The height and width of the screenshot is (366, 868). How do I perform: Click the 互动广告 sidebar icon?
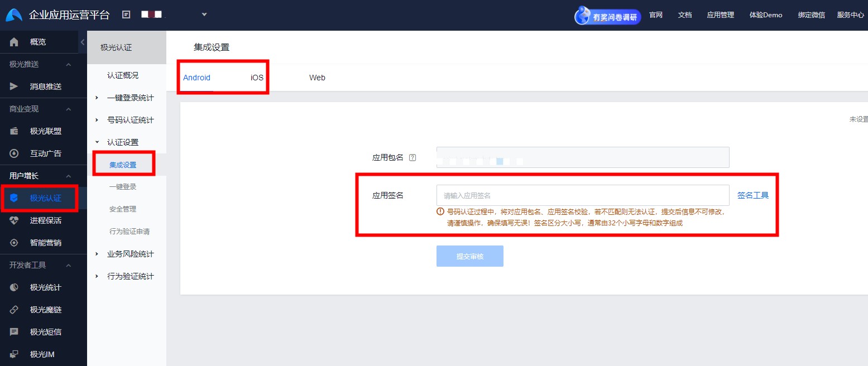coord(15,153)
